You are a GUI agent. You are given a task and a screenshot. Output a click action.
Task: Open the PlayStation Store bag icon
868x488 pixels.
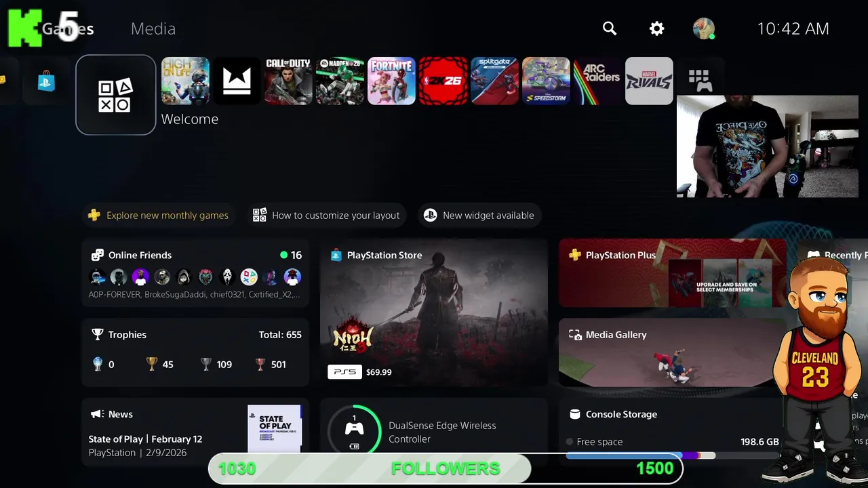coord(46,81)
